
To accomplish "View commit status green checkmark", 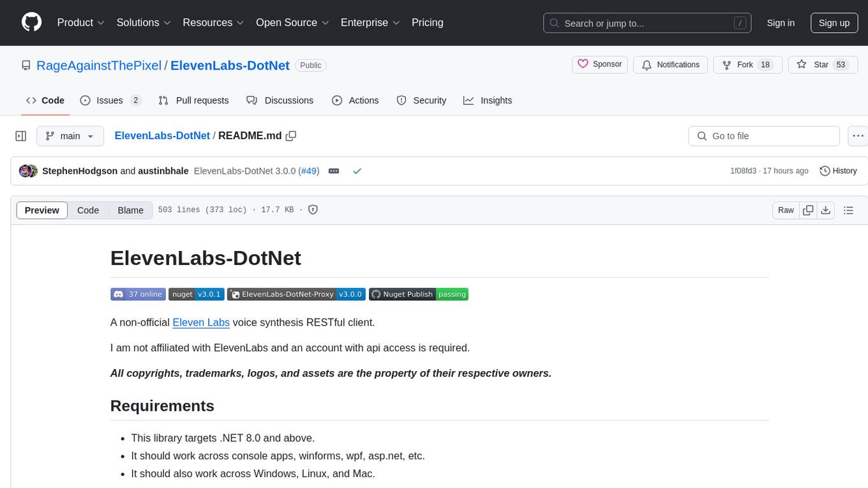I will pyautogui.click(x=357, y=171).
